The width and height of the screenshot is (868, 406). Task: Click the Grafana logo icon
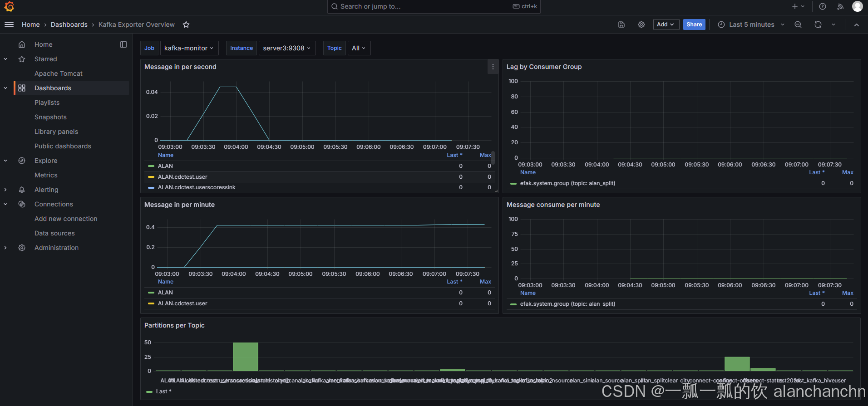9,6
